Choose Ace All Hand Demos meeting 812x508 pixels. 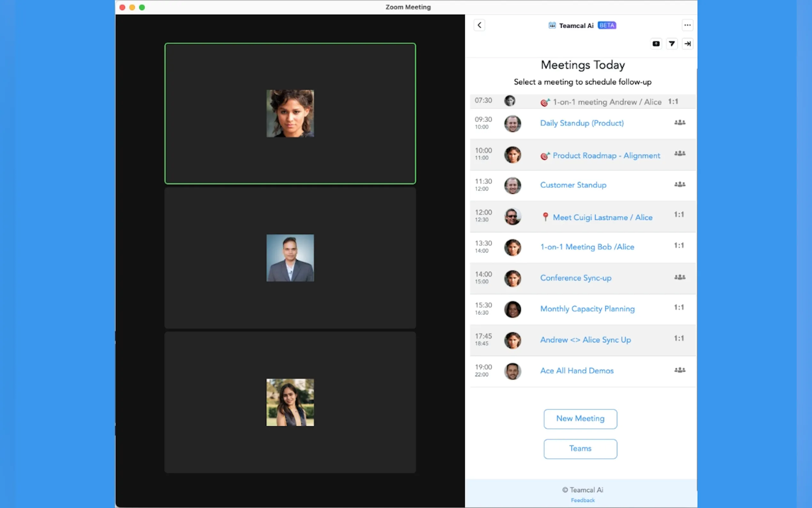pos(577,370)
